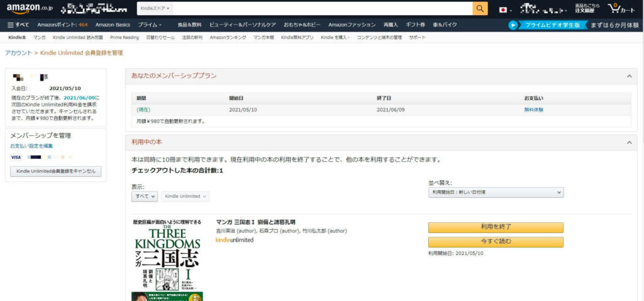Open Amazon Basics in navigation bar

(113, 25)
